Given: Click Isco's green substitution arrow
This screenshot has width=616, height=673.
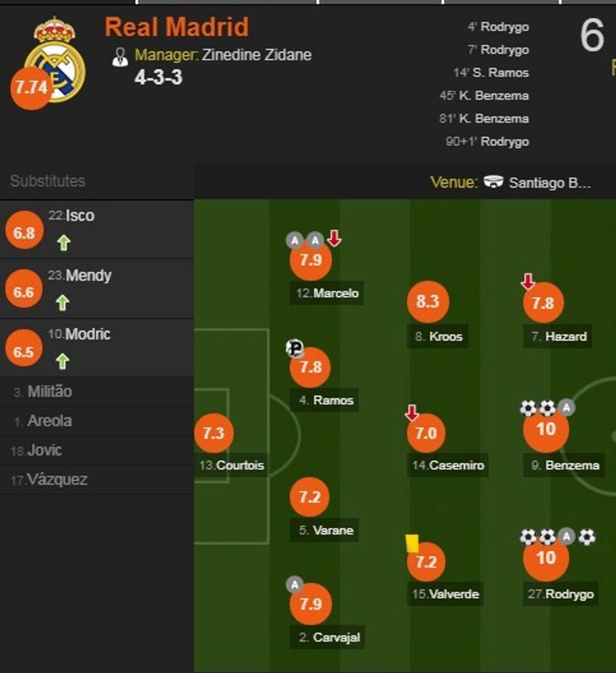Looking at the screenshot, I should click(63, 243).
